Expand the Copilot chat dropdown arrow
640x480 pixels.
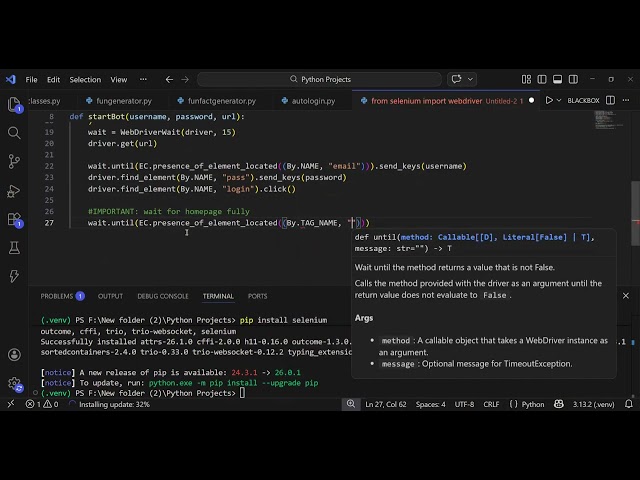(x=470, y=79)
